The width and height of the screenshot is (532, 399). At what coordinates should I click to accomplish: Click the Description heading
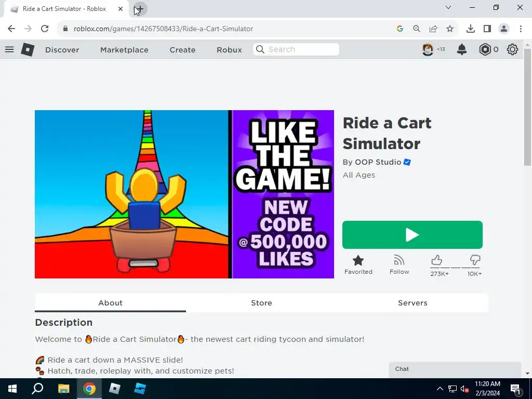[x=64, y=322]
